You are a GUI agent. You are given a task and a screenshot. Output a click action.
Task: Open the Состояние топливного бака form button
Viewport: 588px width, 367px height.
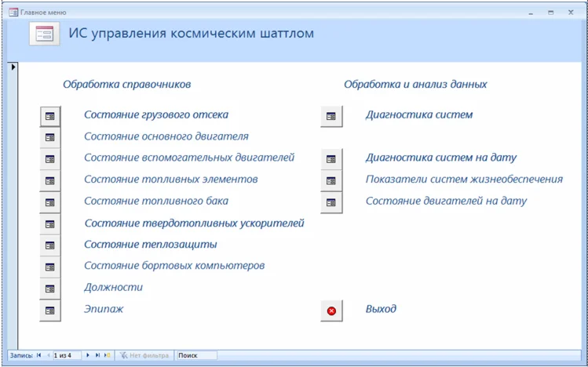click(50, 202)
